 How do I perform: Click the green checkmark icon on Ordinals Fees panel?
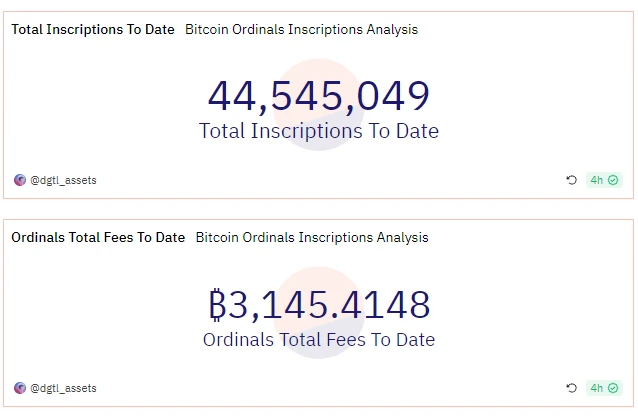613,388
